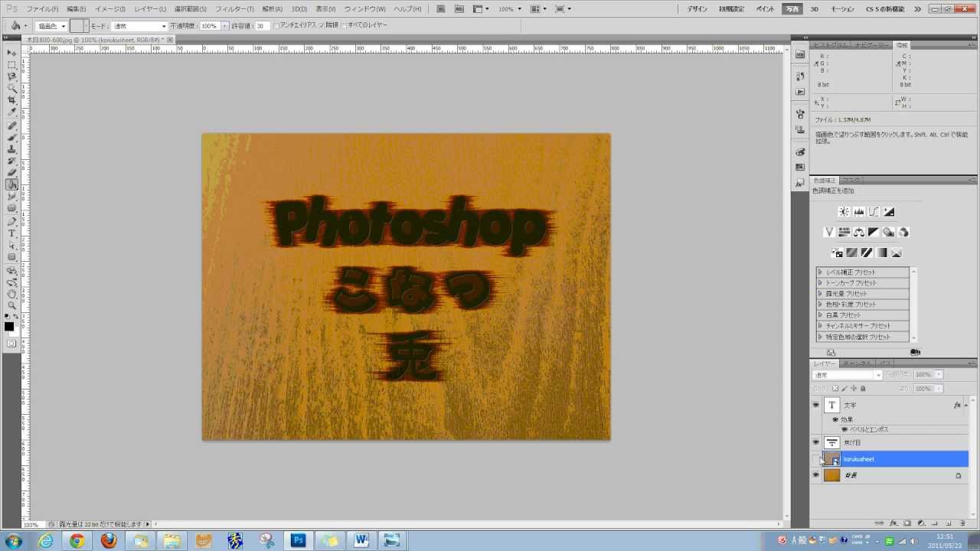This screenshot has width=980, height=551.
Task: Toggle the anti-alias checkbox
Action: (276, 25)
